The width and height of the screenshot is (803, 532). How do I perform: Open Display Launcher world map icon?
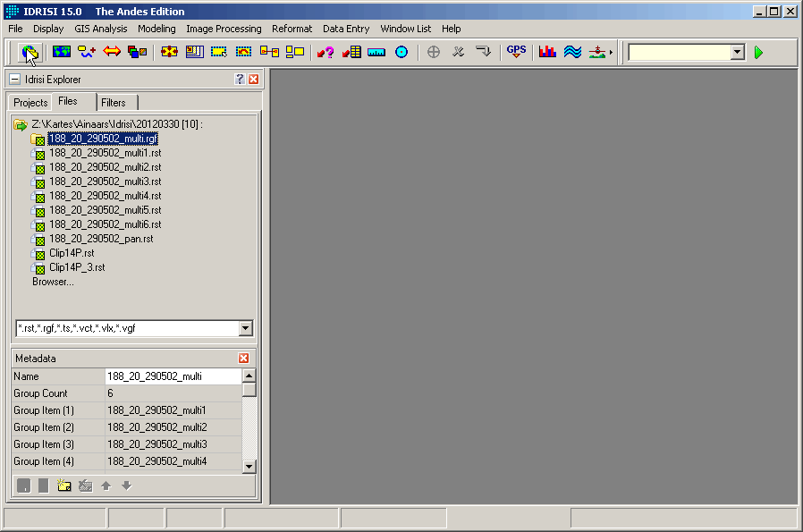(62, 52)
